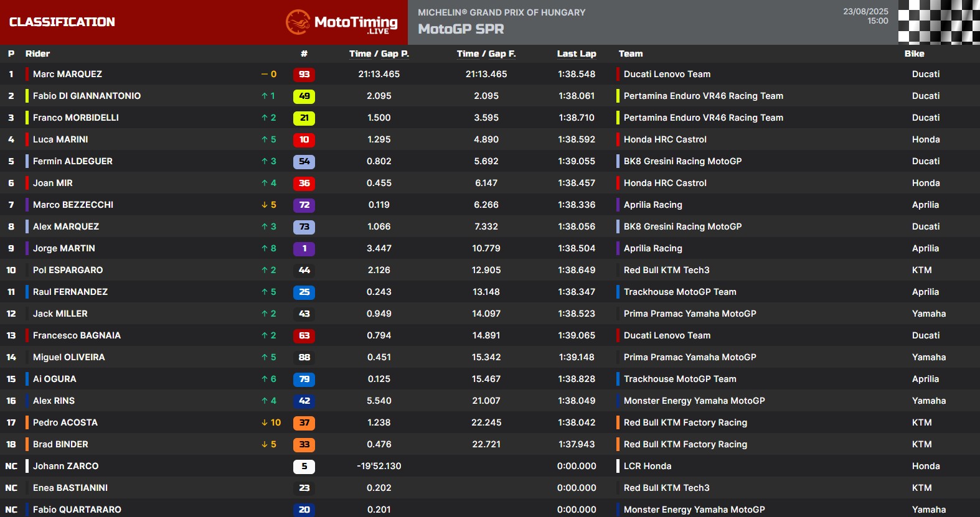
Task: Select rider name Marco BEZZECCHI
Action: pos(73,205)
